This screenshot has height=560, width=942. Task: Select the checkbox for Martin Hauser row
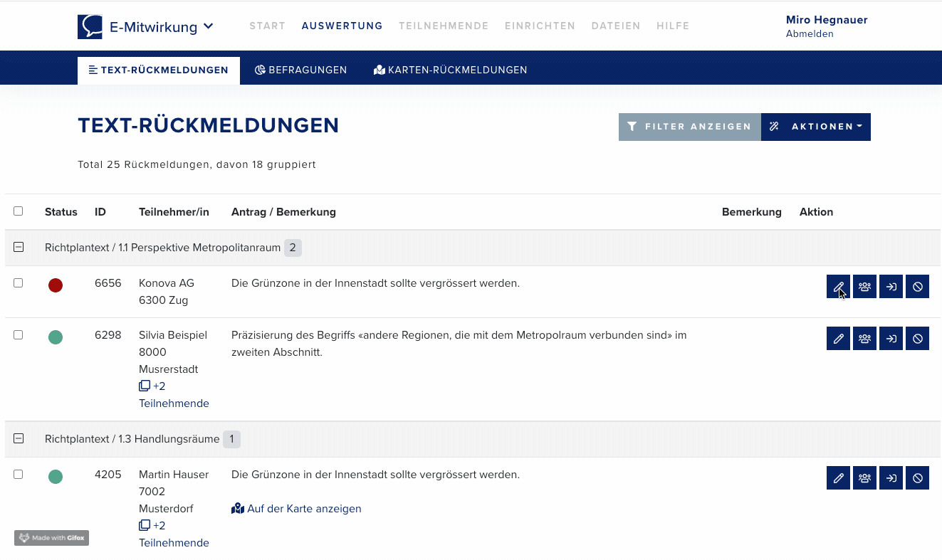click(x=19, y=475)
